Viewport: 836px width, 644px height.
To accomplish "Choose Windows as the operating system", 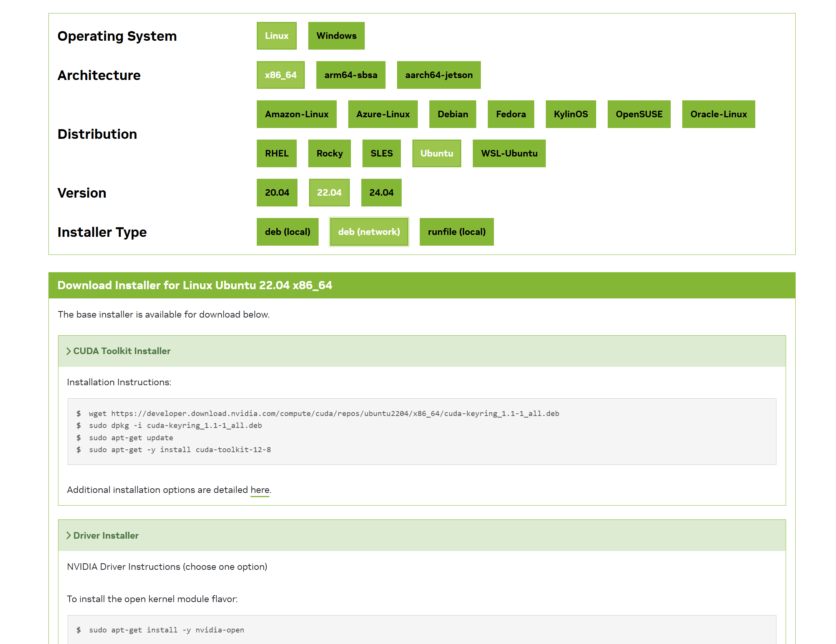I will [x=336, y=36].
